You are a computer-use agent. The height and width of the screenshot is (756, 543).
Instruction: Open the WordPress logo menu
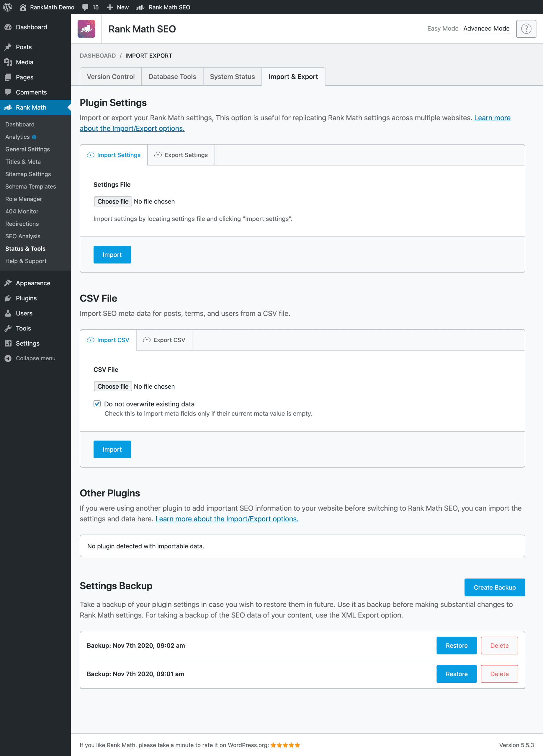[x=8, y=7]
